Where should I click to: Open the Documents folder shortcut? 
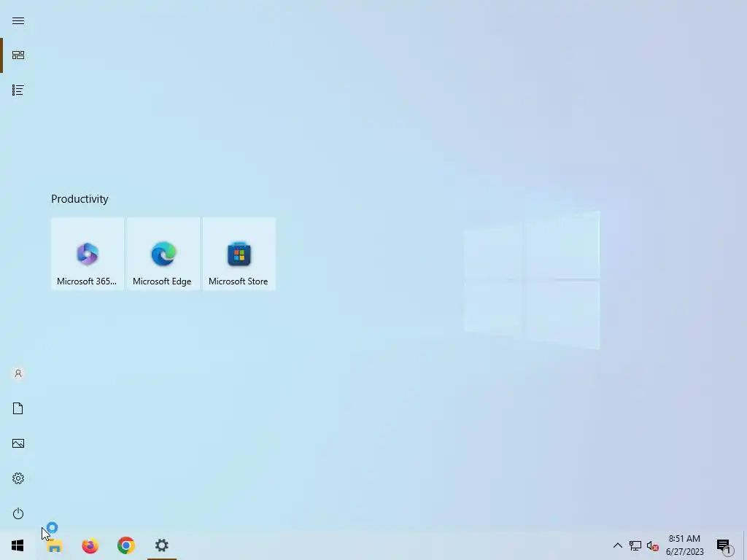tap(18, 408)
